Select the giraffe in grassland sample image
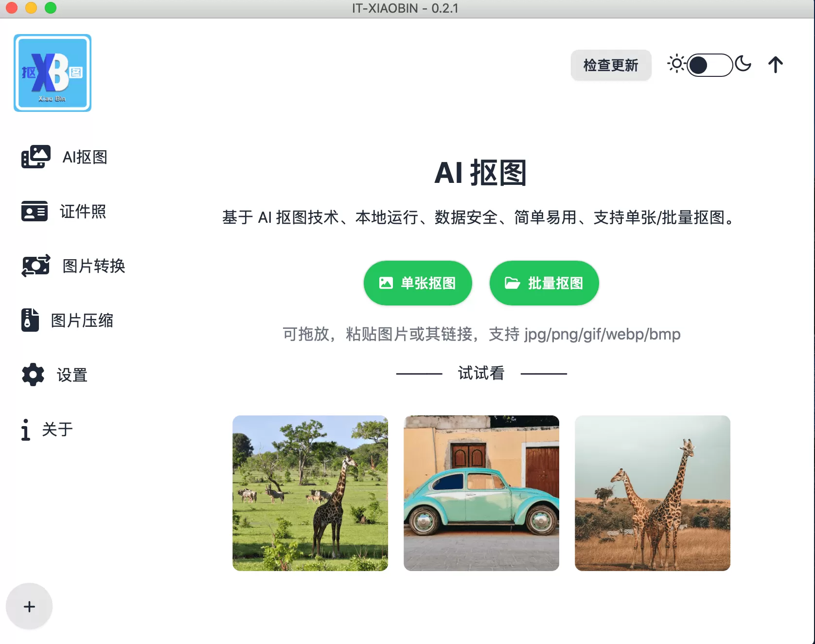The width and height of the screenshot is (815, 644). (310, 494)
